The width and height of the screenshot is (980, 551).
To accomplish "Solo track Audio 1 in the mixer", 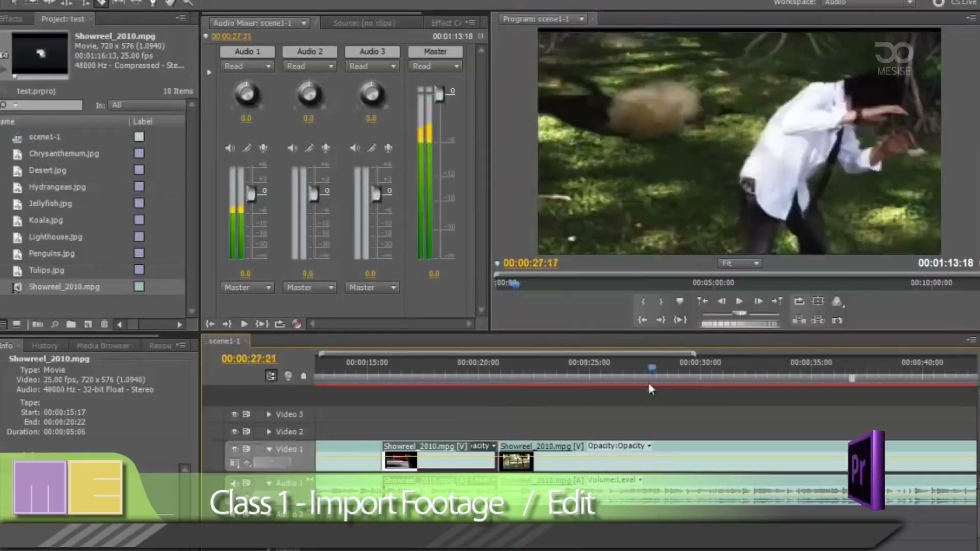I will click(247, 148).
